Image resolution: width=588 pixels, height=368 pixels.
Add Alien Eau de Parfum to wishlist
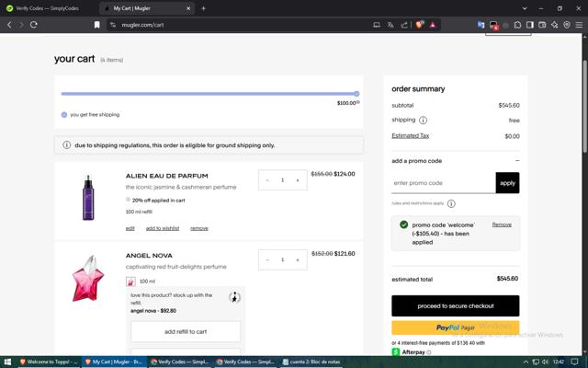click(x=163, y=228)
